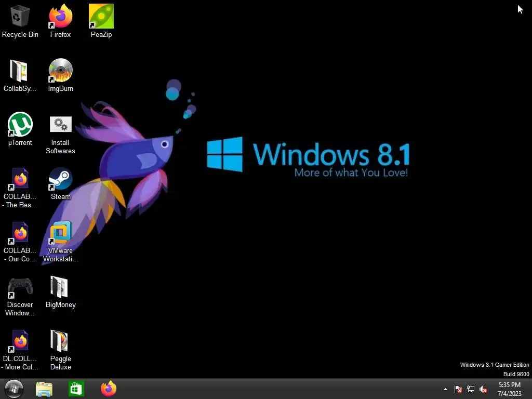The width and height of the screenshot is (532, 399).
Task: Open File Explorer from the taskbar
Action: point(44,389)
